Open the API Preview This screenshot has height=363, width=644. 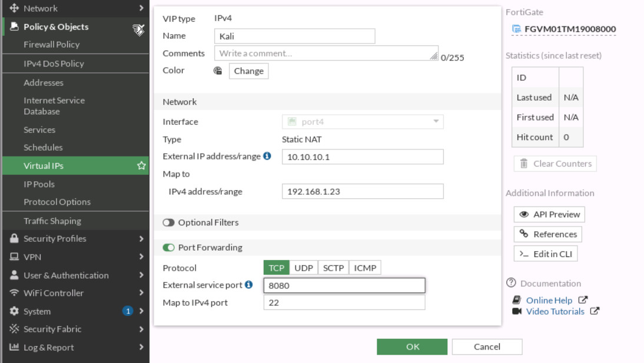pos(549,214)
